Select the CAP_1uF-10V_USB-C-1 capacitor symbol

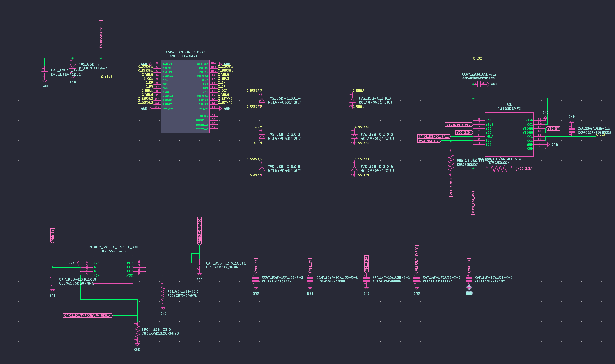367,279
